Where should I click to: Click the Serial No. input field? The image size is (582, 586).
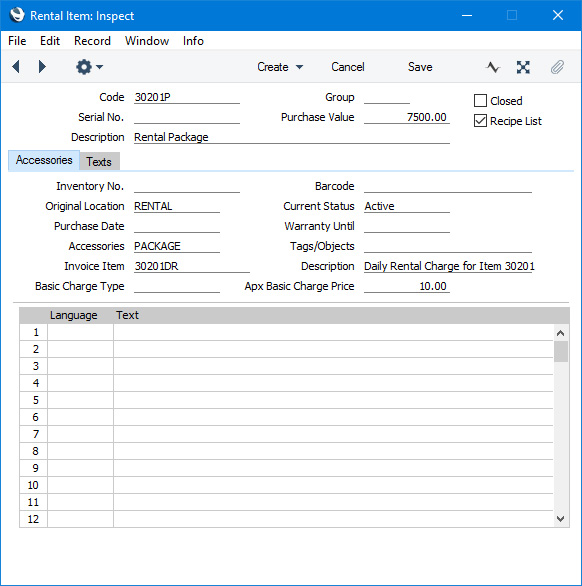coord(187,117)
